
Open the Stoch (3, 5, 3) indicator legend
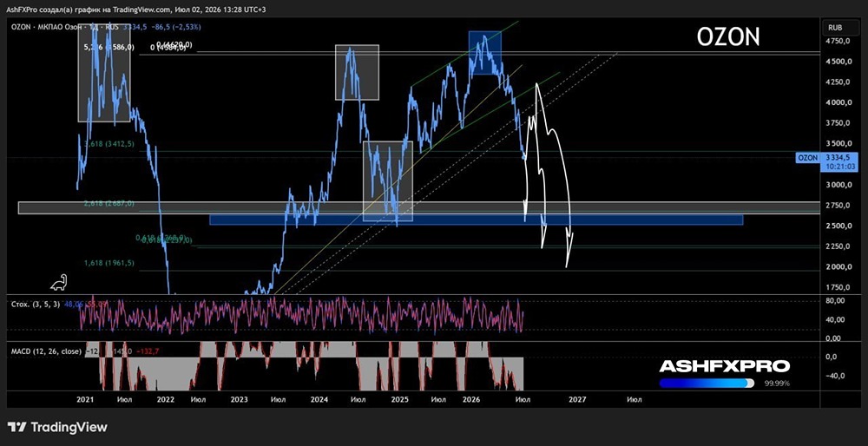[36, 304]
